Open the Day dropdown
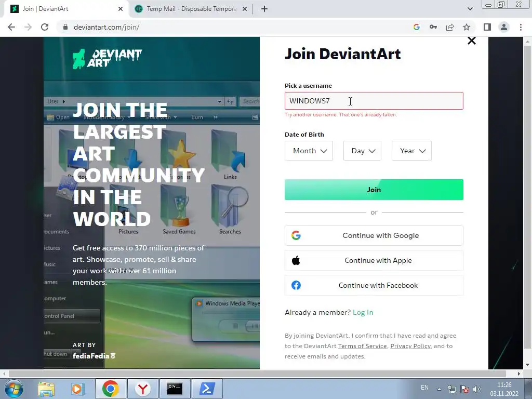 pos(362,151)
